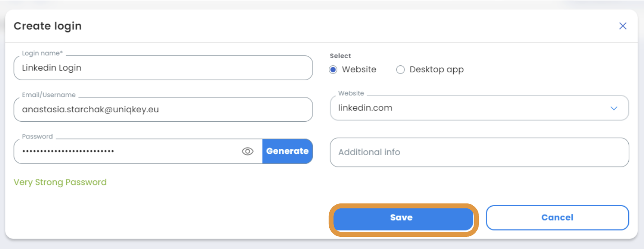Image resolution: width=644 pixels, height=249 pixels.
Task: Click into the Email/Username input field
Action: [163, 109]
